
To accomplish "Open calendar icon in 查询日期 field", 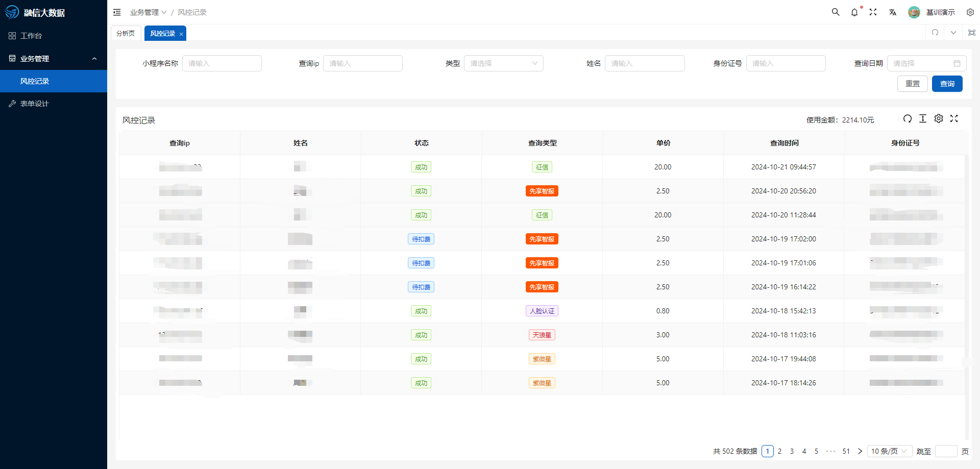I will click(957, 63).
